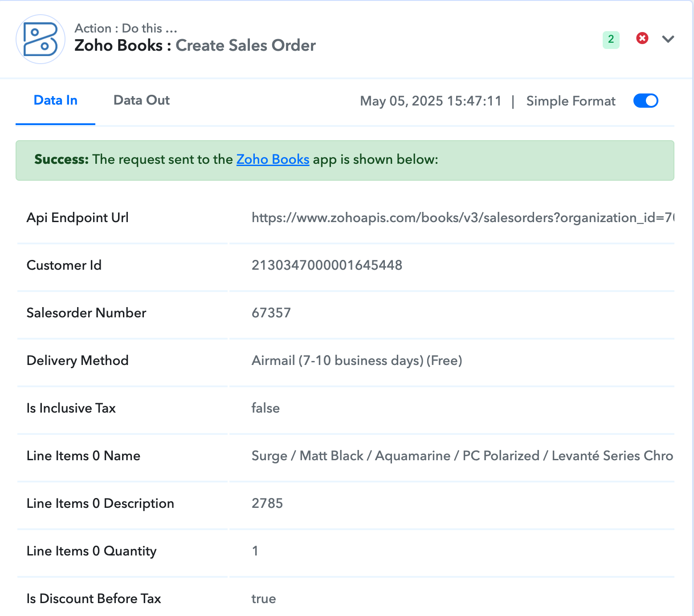The height and width of the screenshot is (616, 694).
Task: Click the Salesorder Number label
Action: 86,313
